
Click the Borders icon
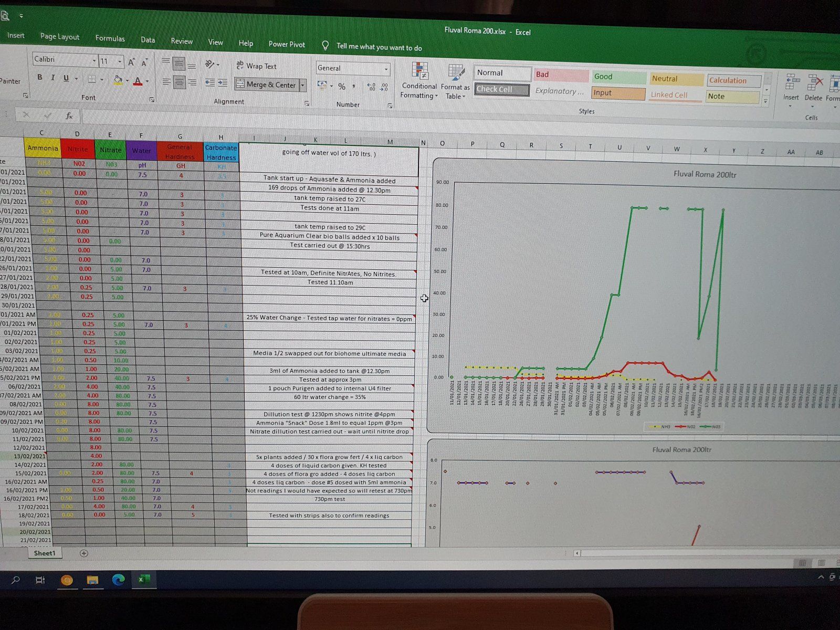pos(92,79)
